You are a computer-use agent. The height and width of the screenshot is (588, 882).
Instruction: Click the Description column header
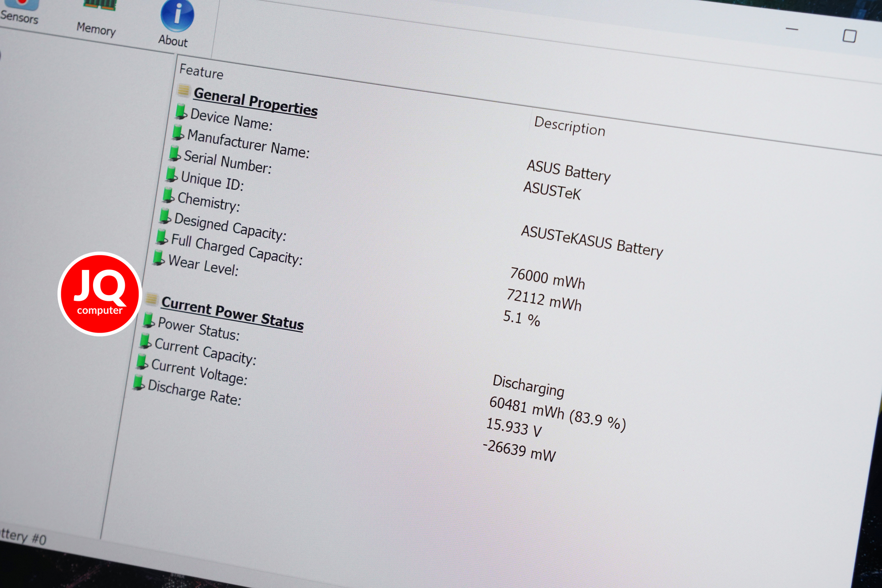569,126
